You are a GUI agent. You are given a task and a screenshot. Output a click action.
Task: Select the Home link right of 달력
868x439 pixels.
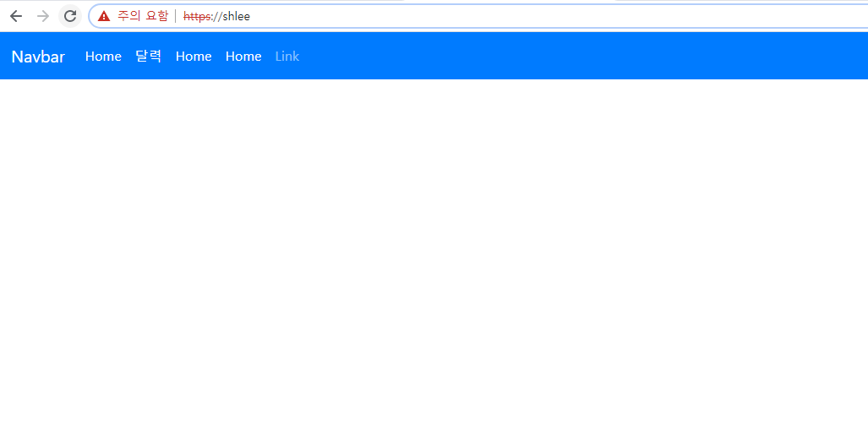[194, 57]
